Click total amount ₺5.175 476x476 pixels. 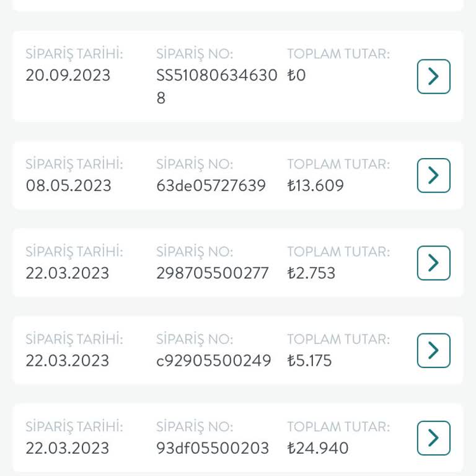(x=309, y=360)
